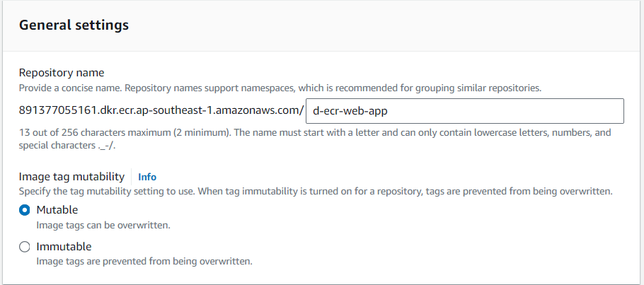Click 'Image tags can be overwritten.' description
The height and width of the screenshot is (285, 644).
click(x=103, y=225)
